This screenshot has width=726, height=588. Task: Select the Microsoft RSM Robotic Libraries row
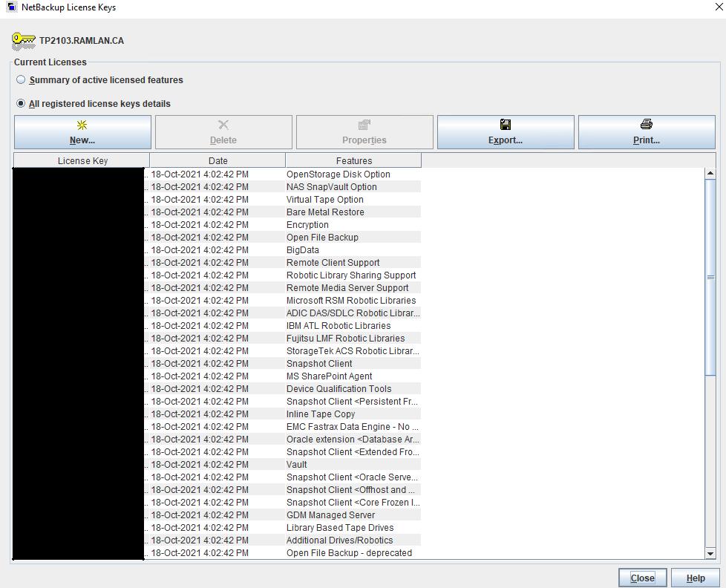(218, 301)
